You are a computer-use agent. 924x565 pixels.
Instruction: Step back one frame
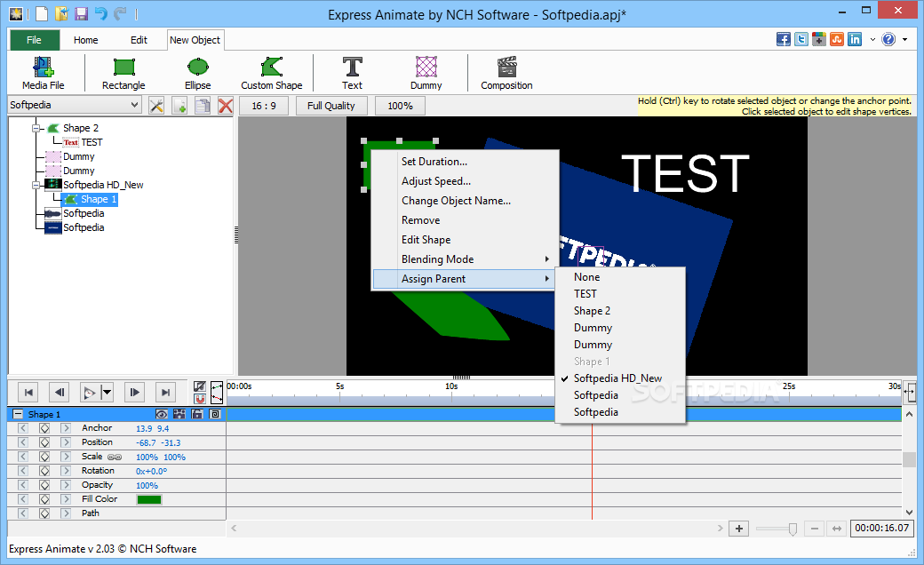[59, 393]
